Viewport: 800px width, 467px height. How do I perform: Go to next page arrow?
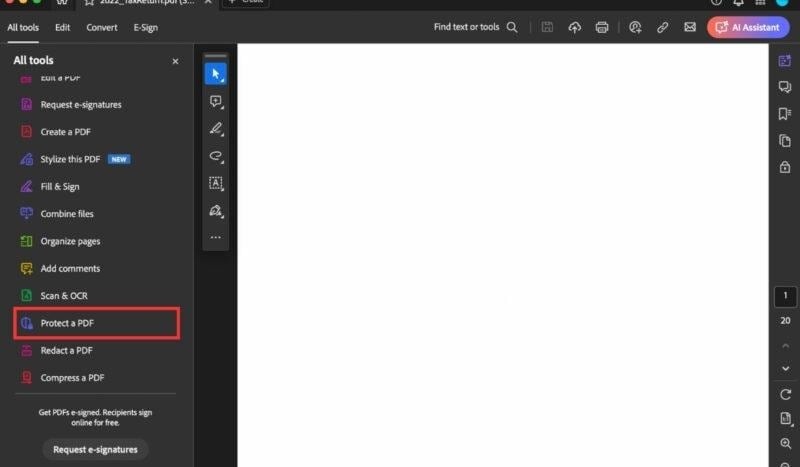(x=785, y=368)
